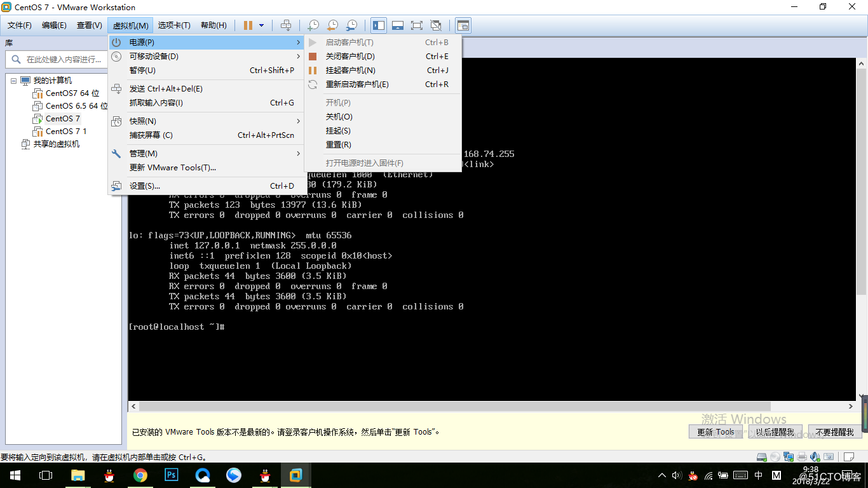Select 重置(R) in the power submenu
Viewport: 868px width, 488px height.
383,145
